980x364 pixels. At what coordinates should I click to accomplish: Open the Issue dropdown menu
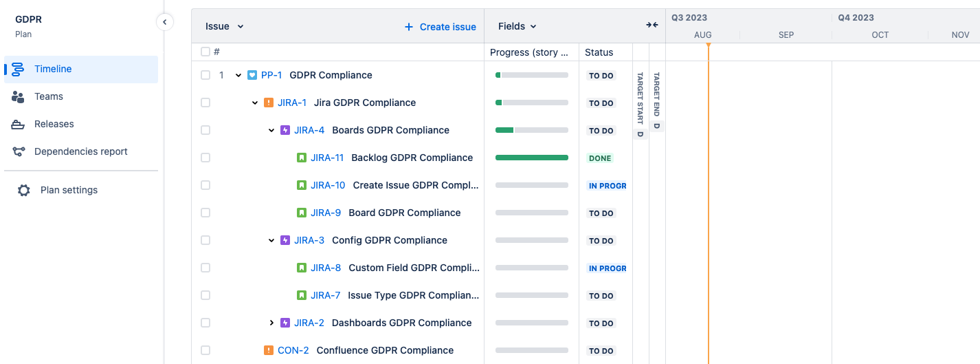pos(225,26)
